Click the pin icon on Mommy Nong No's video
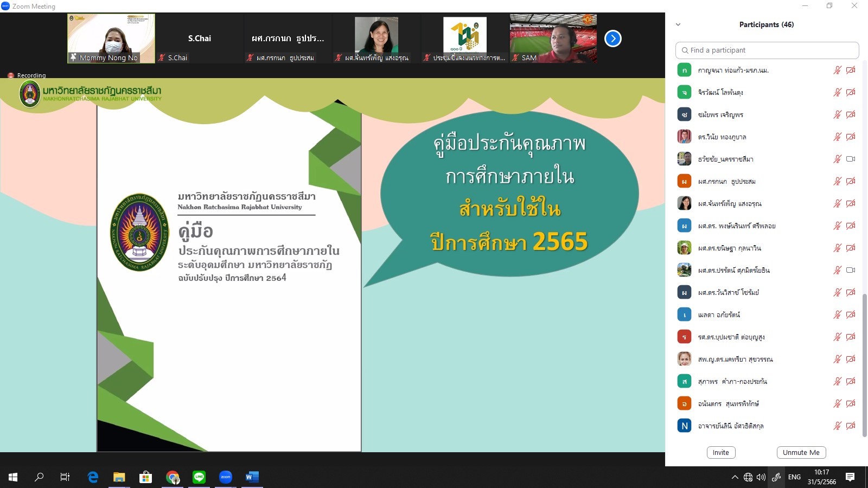 click(x=73, y=57)
